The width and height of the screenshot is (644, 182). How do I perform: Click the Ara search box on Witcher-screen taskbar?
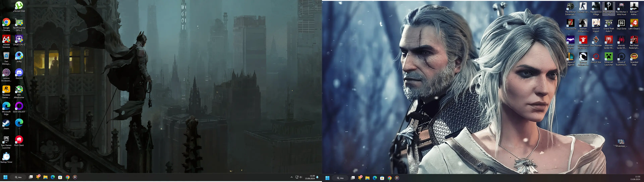click(340, 178)
